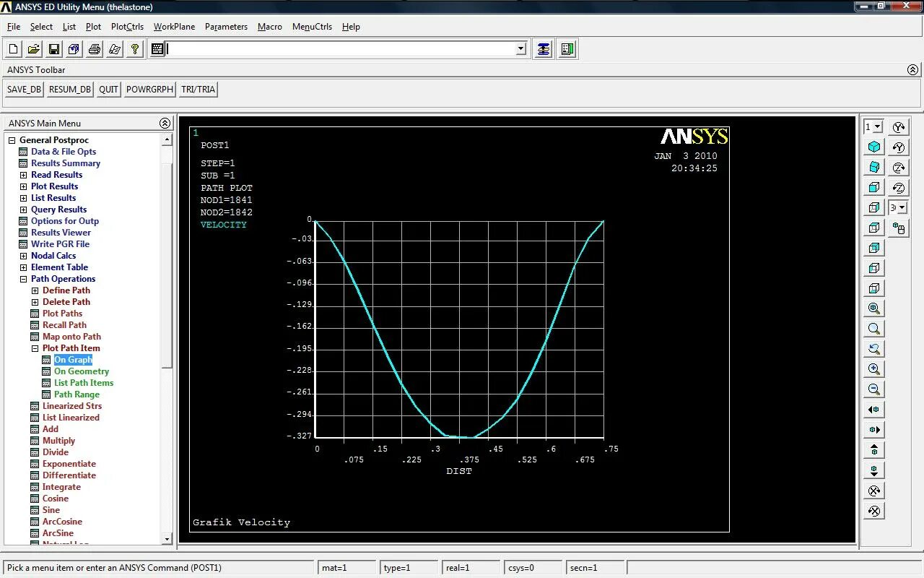Collapse the Path Operations node
Screen dimensions: 924x578
(23, 279)
